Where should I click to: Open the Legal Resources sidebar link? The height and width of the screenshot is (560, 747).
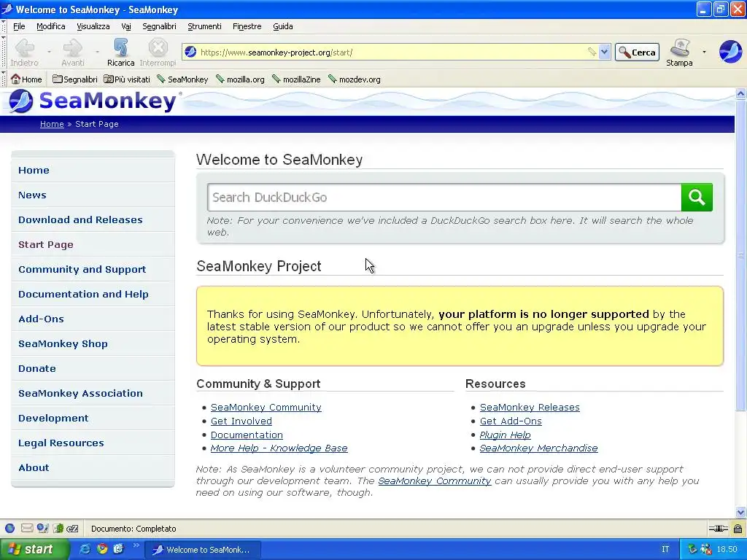[x=61, y=443]
